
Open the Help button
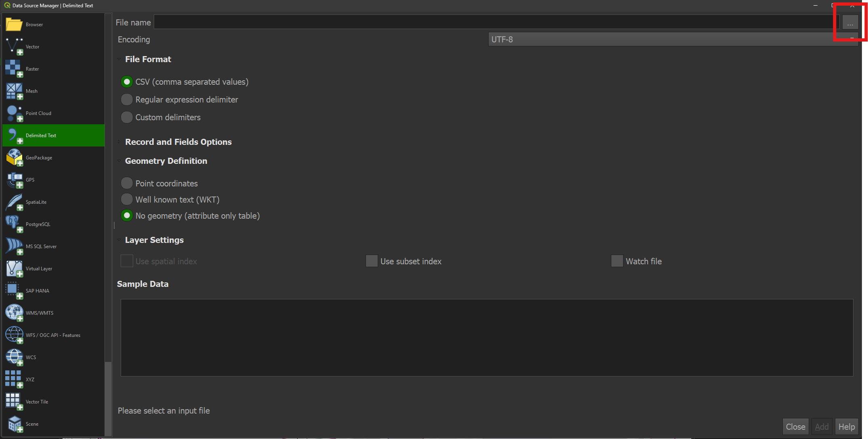847,426
